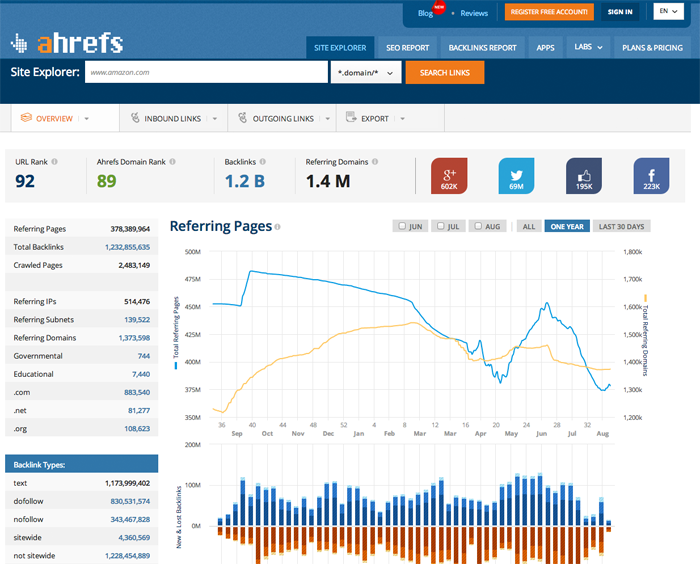
Task: Toggle the JUN checkbox
Action: [402, 226]
